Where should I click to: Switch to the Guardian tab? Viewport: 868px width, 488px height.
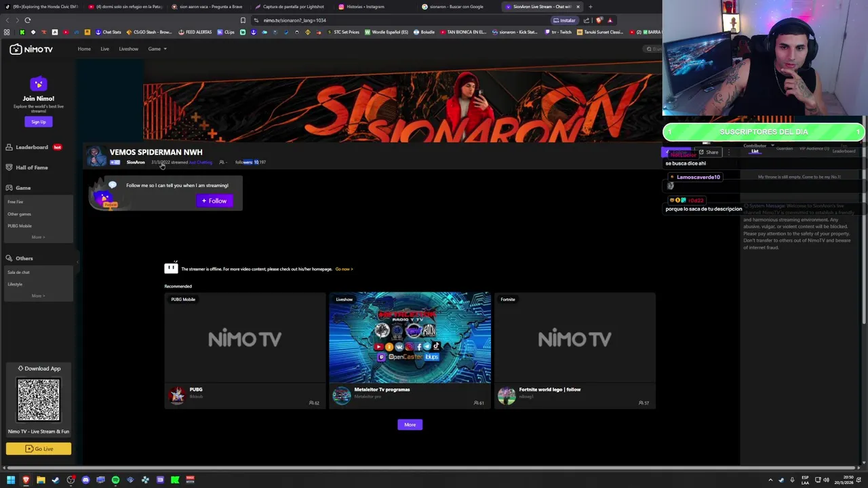point(785,148)
